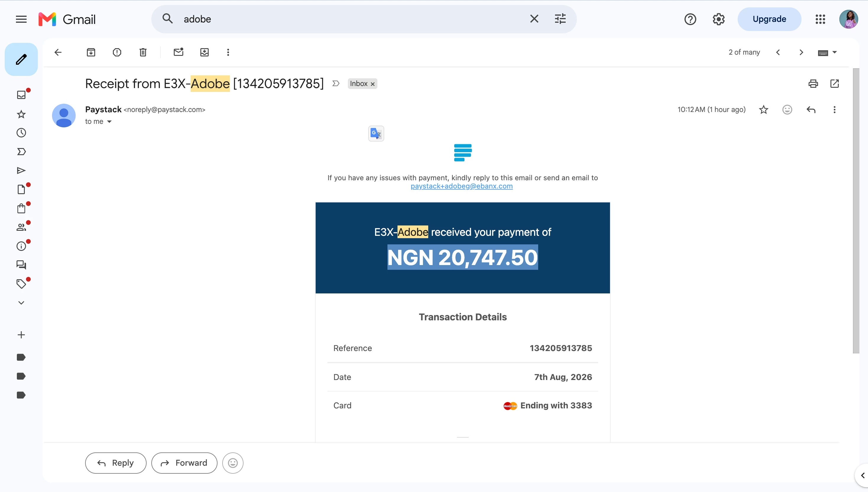868x492 pixels.
Task: Click the vertical scrollbar of the email
Action: click(x=856, y=211)
